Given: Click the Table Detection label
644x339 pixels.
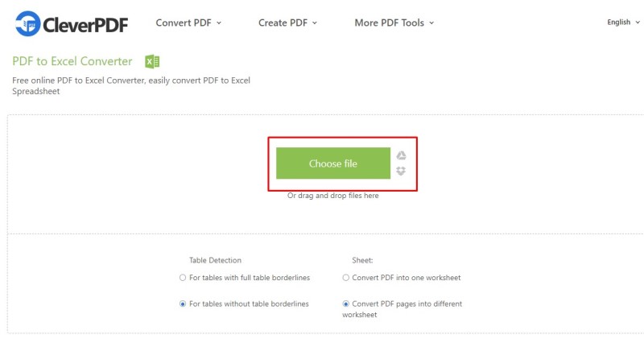Looking at the screenshot, I should [215, 260].
